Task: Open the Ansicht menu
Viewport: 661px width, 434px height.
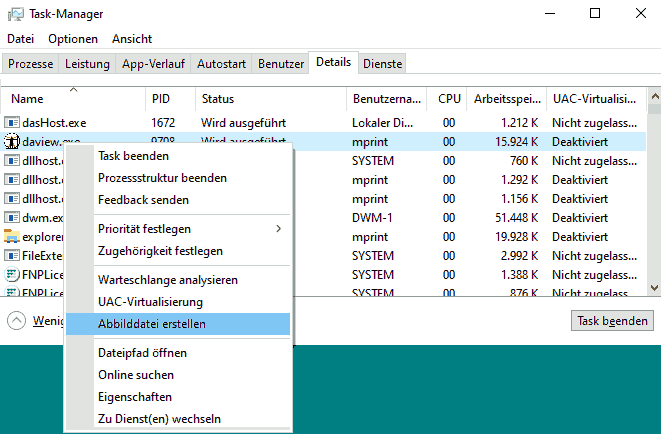Action: point(132,39)
